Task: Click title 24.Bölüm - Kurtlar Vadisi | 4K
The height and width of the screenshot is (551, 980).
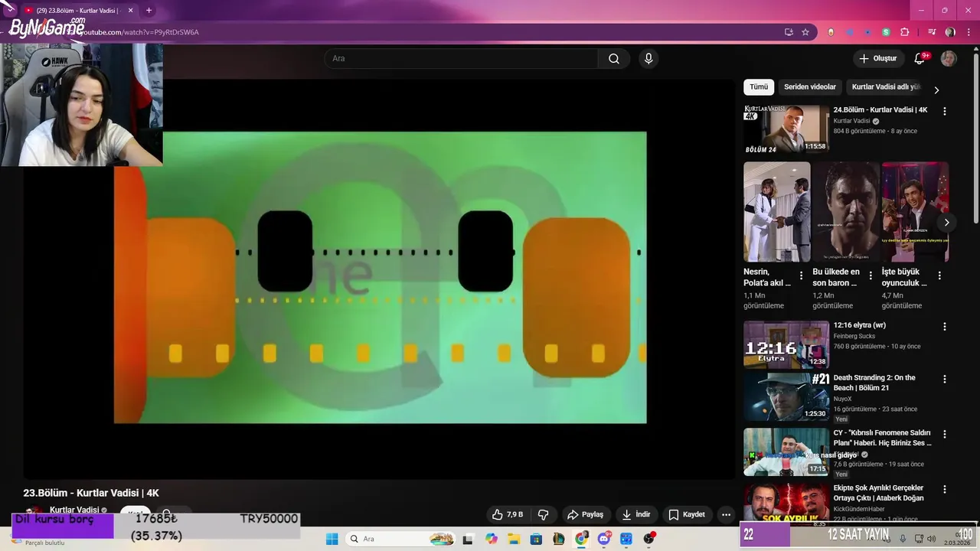Action: [x=880, y=110]
